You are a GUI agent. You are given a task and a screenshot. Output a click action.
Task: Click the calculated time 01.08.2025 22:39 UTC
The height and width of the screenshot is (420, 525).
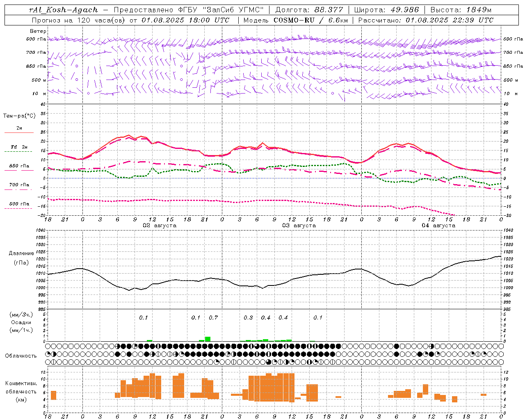pyautogui.click(x=450, y=20)
